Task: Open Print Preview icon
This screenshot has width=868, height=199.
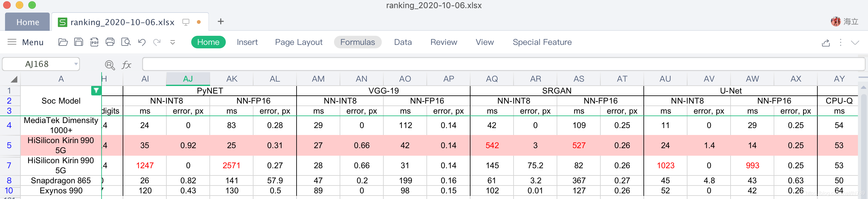Action: [126, 42]
